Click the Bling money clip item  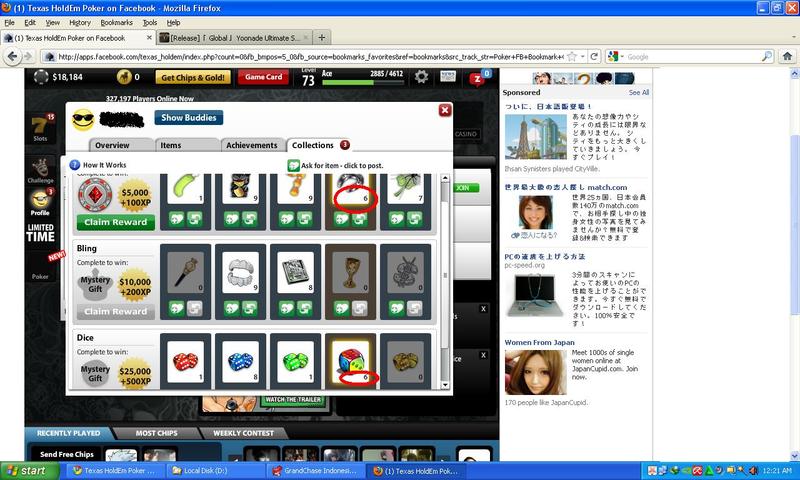(295, 272)
